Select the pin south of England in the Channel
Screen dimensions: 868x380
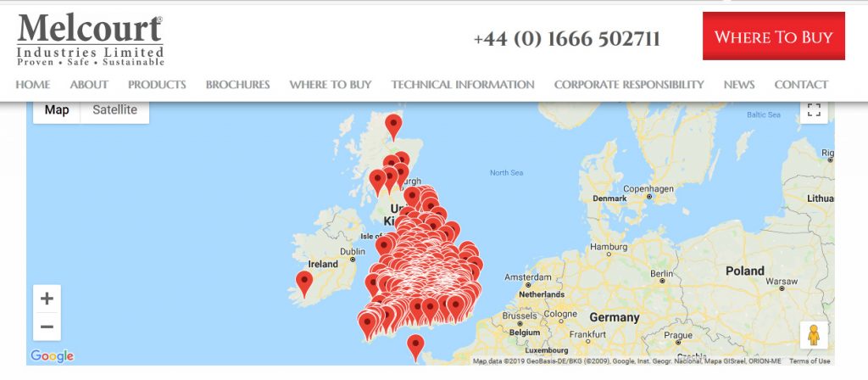pos(415,347)
